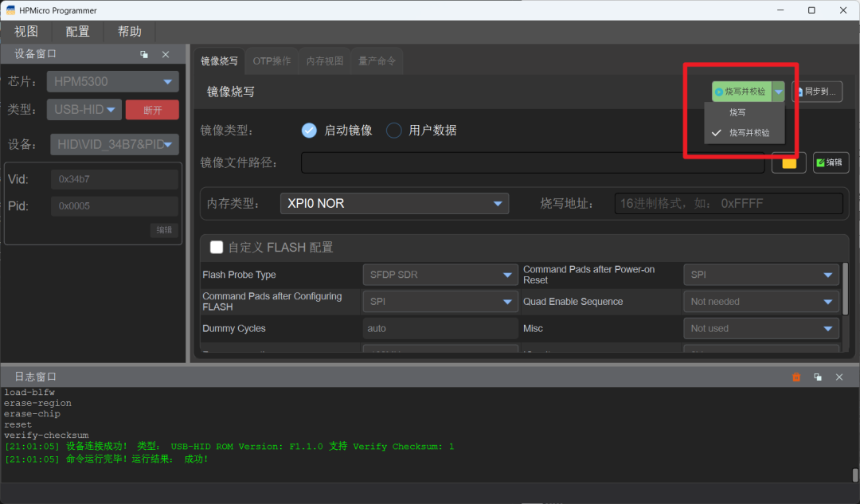Expand Flash Probe Type SFDP SDR dropdown
Screen dimensions: 860x504
pyautogui.click(x=440, y=275)
